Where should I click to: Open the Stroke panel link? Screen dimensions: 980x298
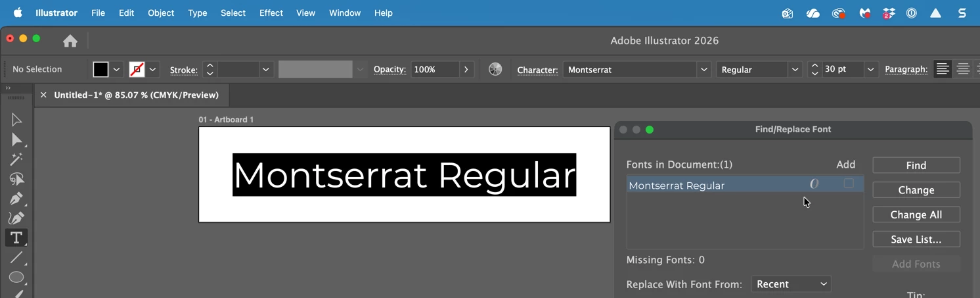pyautogui.click(x=183, y=70)
